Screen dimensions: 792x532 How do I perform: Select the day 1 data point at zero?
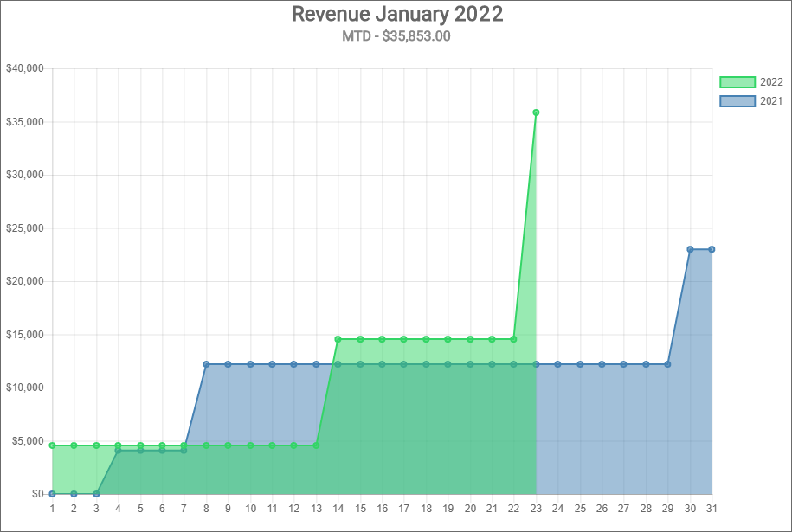pyautogui.click(x=52, y=492)
